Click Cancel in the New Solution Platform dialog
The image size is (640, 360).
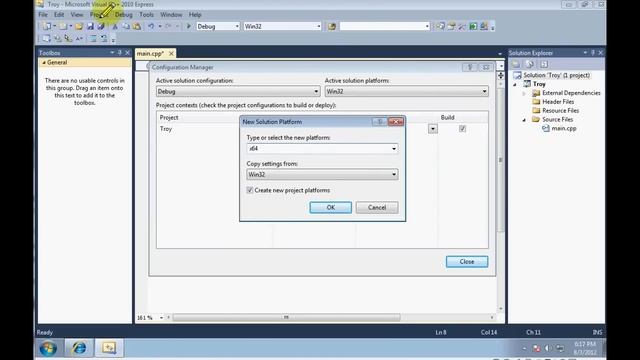377,207
